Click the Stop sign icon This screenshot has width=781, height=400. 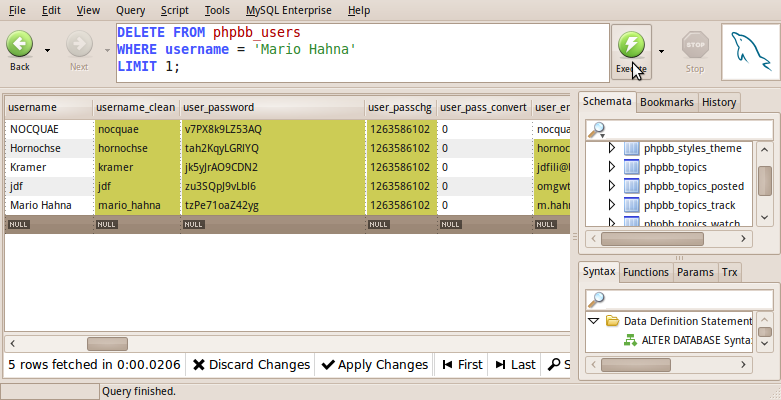point(695,45)
